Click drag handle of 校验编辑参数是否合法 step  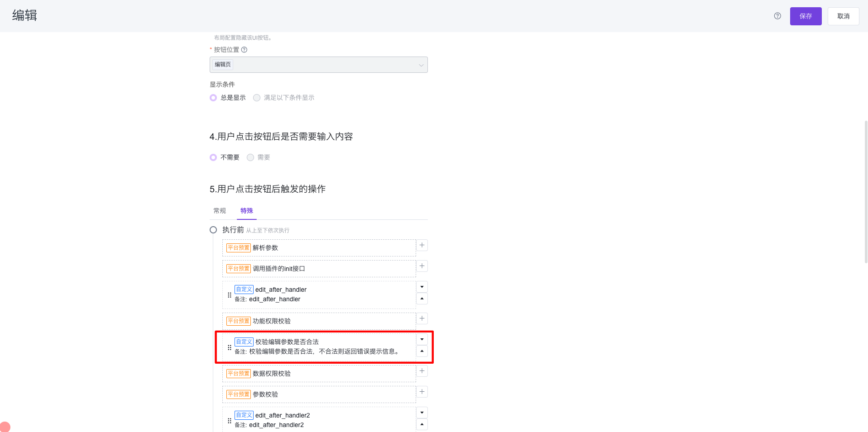(230, 347)
